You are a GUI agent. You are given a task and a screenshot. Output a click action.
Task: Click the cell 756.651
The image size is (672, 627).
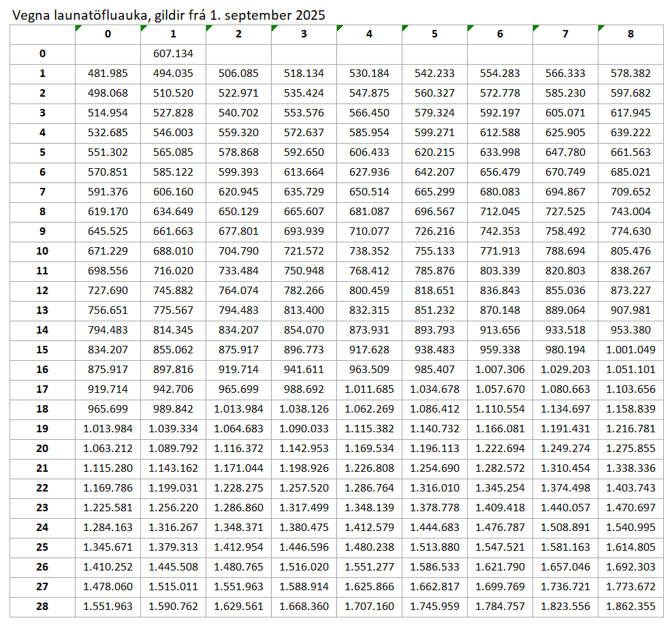(108, 310)
